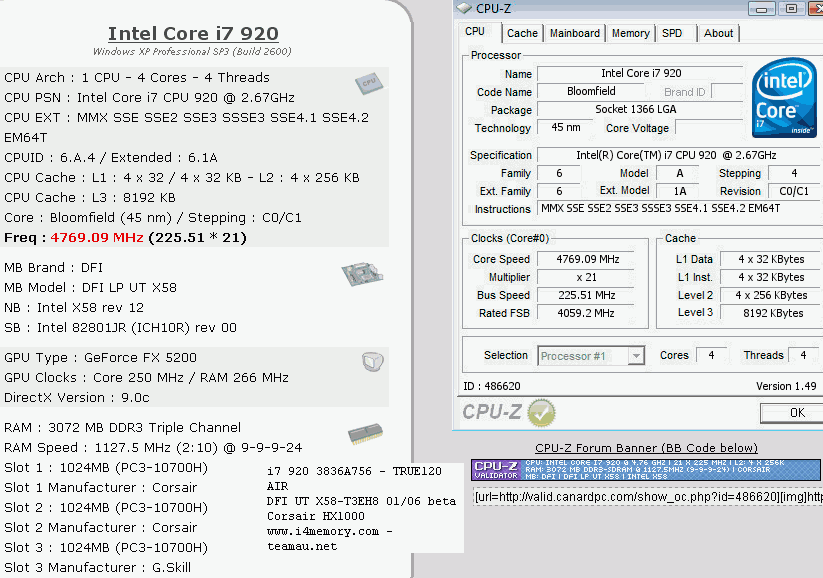The width and height of the screenshot is (823, 578).
Task: Click the motherboard icon beside MB Brand
Action: 362,274
